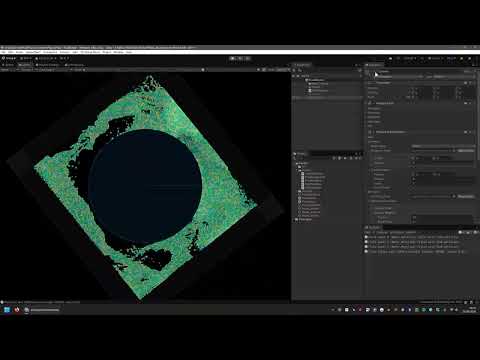Select the Inspector panel tab
480x360 pixels.
375,65
